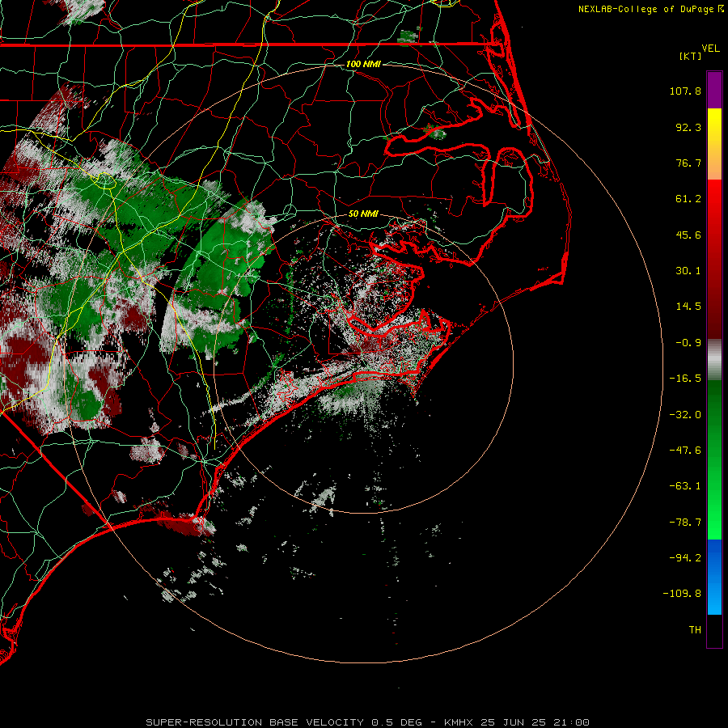Click the 30.1 velocity scale value
Screen dimensions: 728x728
(688, 271)
